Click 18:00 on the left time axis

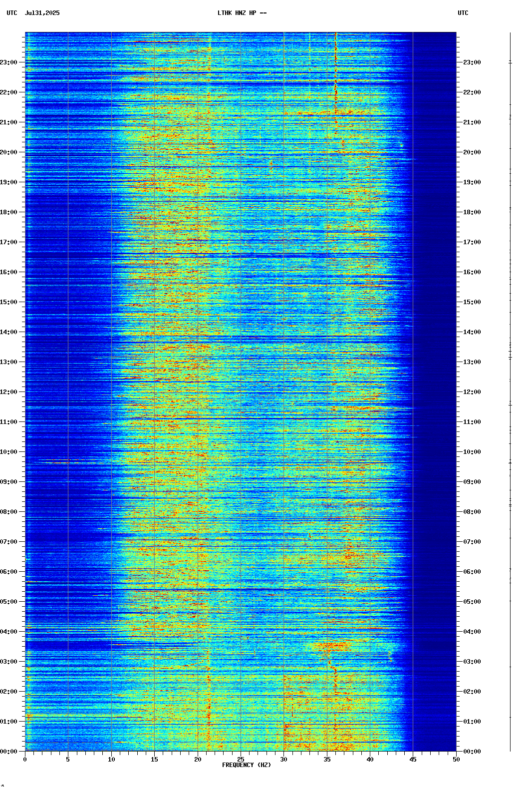pyautogui.click(x=8, y=212)
